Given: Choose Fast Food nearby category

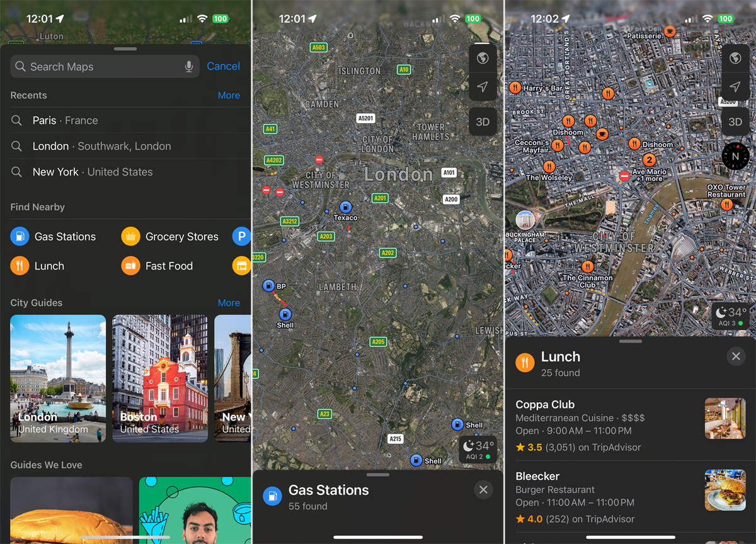Looking at the screenshot, I should [157, 266].
